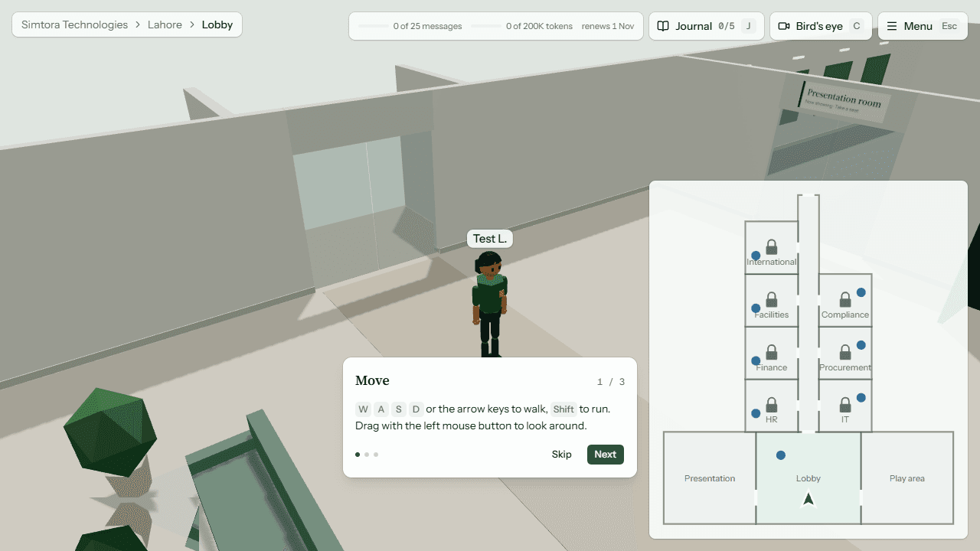Click the lock icon on International room

click(772, 247)
